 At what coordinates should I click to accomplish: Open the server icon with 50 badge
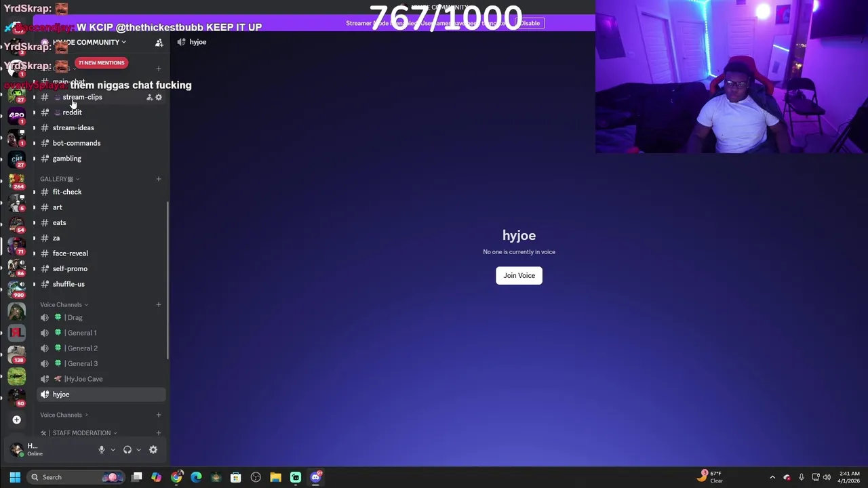tap(16, 398)
